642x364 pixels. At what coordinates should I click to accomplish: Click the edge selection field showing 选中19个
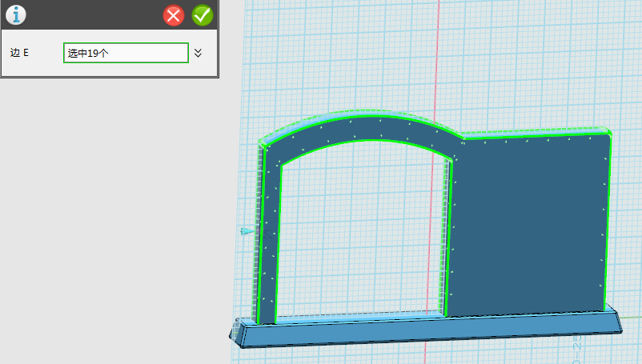tap(126, 53)
